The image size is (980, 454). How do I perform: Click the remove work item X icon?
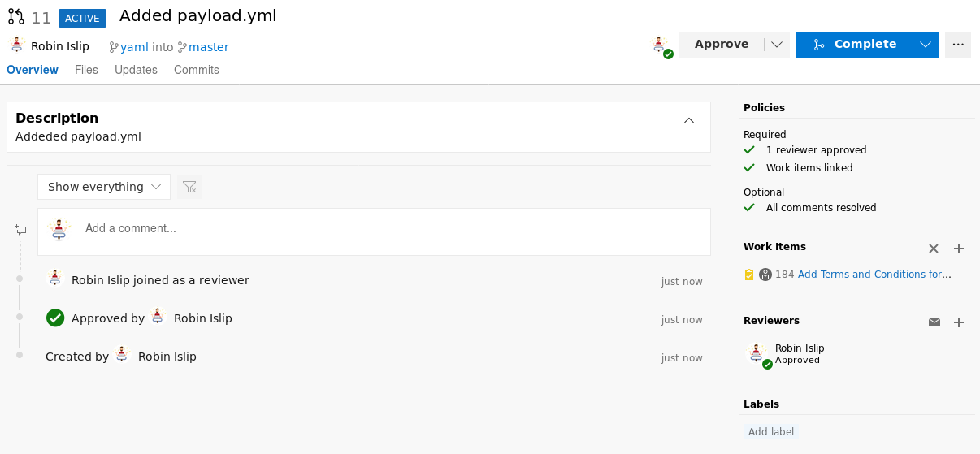click(934, 249)
